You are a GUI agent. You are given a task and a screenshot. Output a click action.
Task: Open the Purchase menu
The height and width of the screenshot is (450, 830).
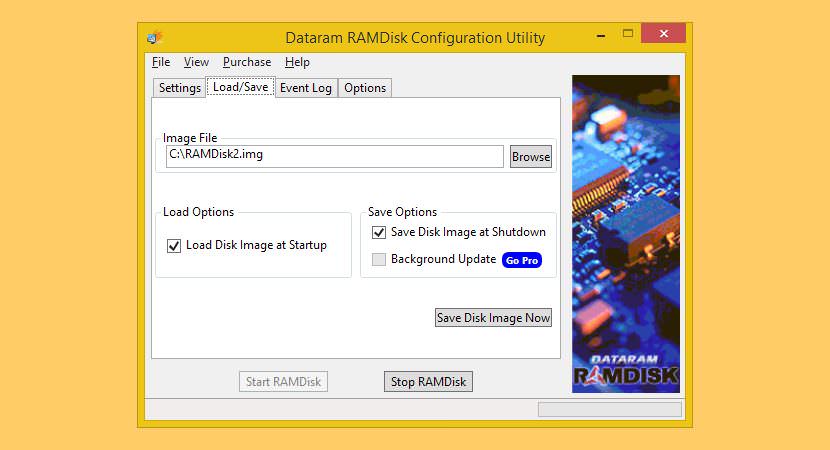pos(247,62)
